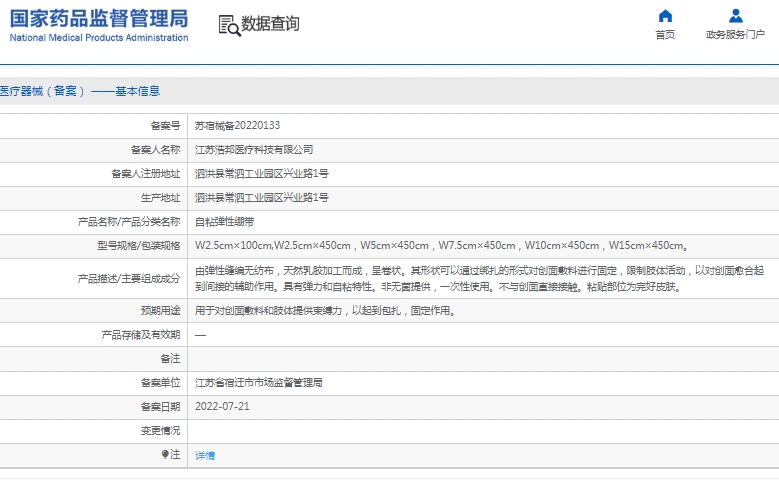The width and height of the screenshot is (779, 484).
Task: Click the 生产地址 address value
Action: coord(262,197)
